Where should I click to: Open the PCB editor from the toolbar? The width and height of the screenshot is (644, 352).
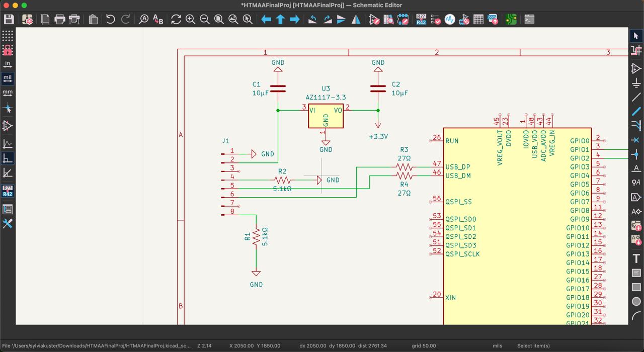[511, 20]
